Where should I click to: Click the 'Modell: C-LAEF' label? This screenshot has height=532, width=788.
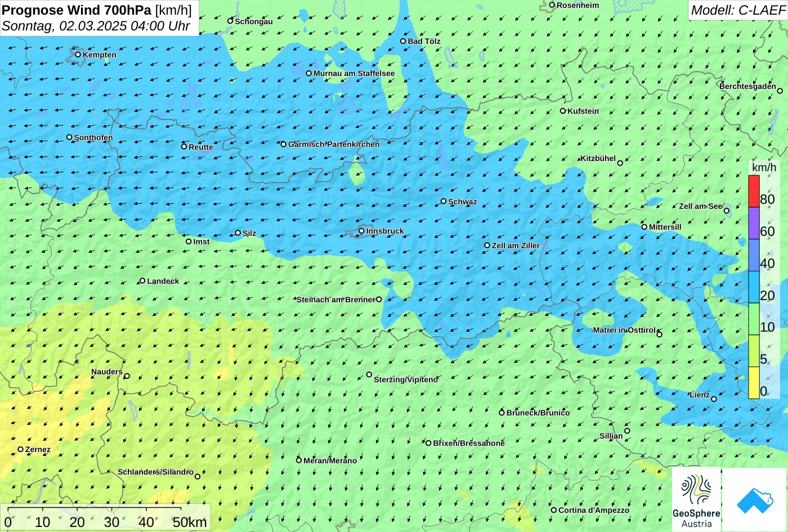click(737, 10)
